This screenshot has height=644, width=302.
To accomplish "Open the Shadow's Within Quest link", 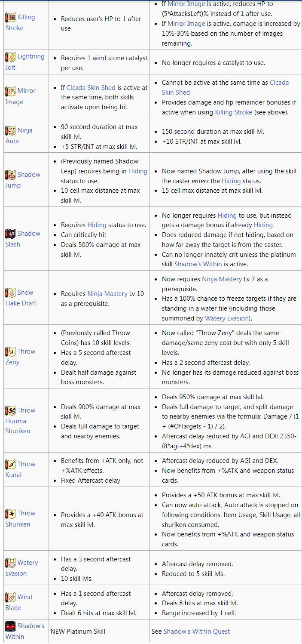I will [x=196, y=632].
